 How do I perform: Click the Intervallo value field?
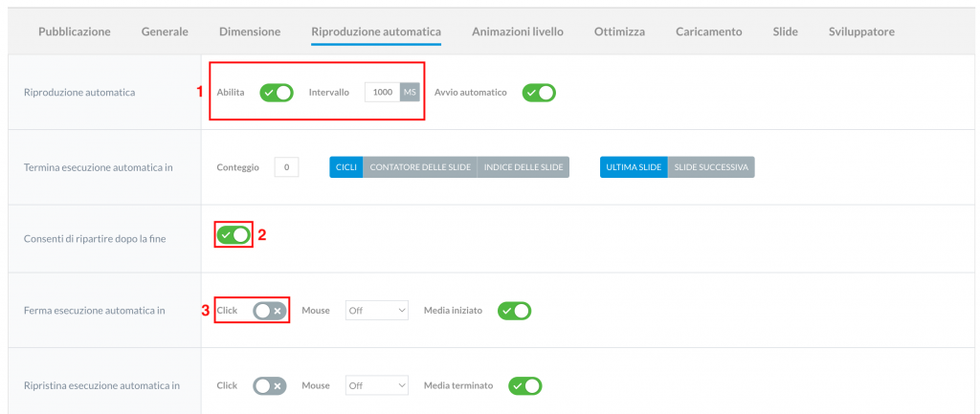[x=383, y=93]
